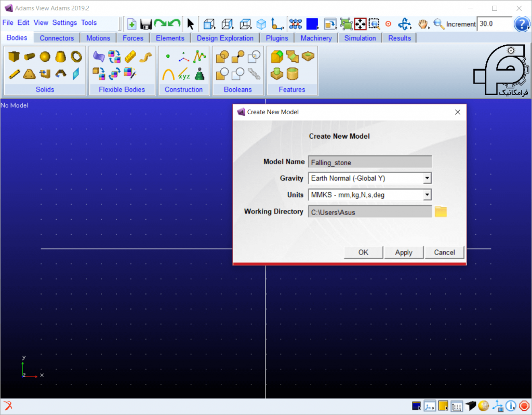Open the Settings menu
532x415 pixels.
(64, 23)
